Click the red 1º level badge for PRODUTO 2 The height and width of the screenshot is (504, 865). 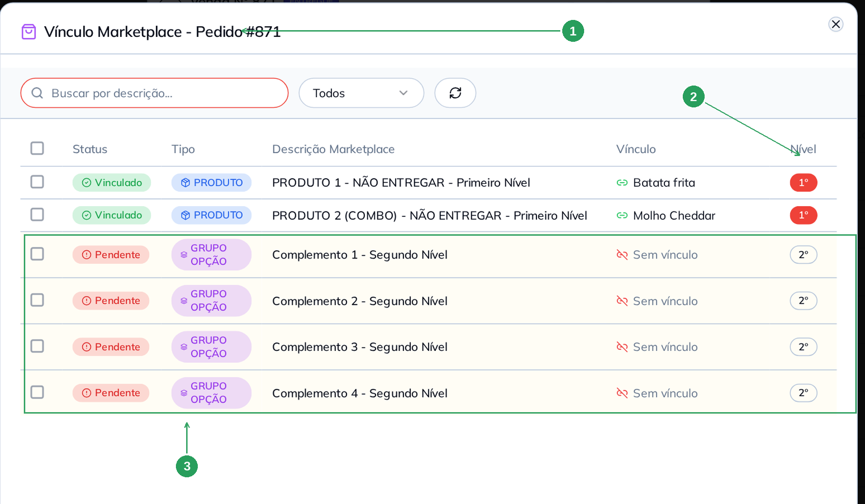coord(803,215)
